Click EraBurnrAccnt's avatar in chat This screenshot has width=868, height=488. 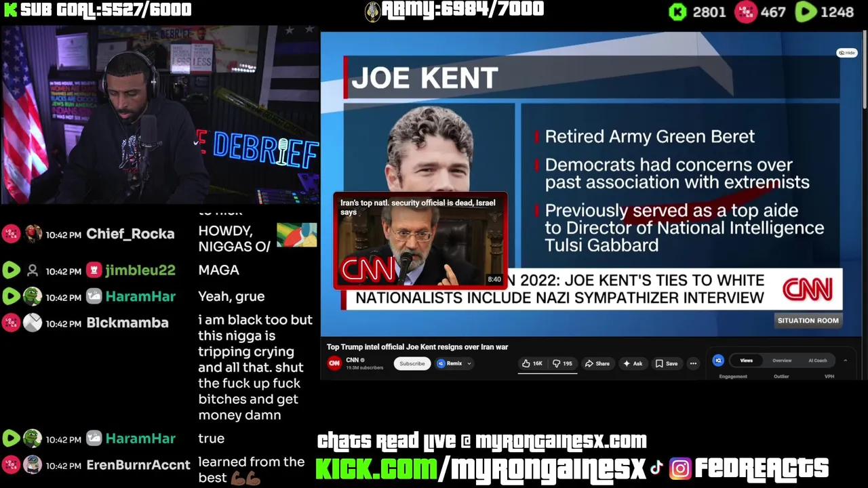(33, 466)
